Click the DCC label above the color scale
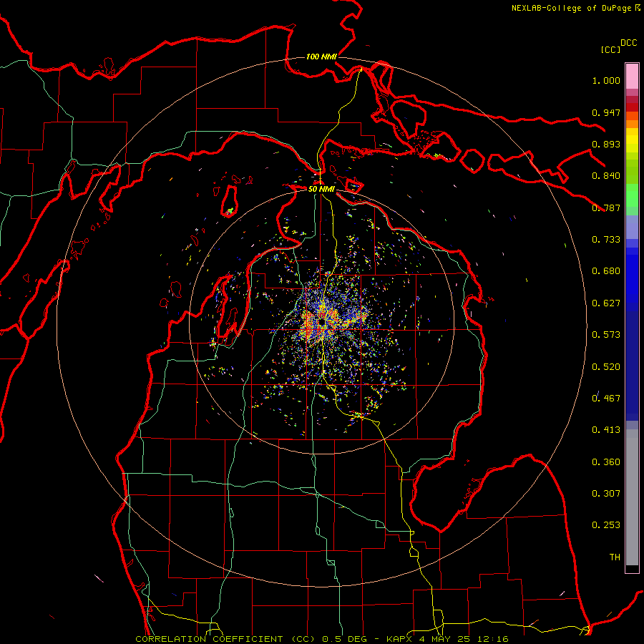The image size is (644, 644). [628, 43]
